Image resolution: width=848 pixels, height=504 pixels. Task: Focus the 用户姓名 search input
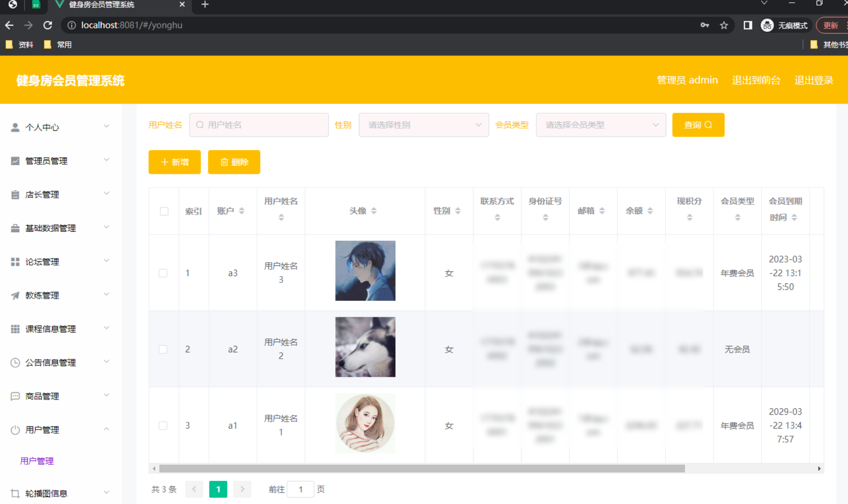click(259, 125)
